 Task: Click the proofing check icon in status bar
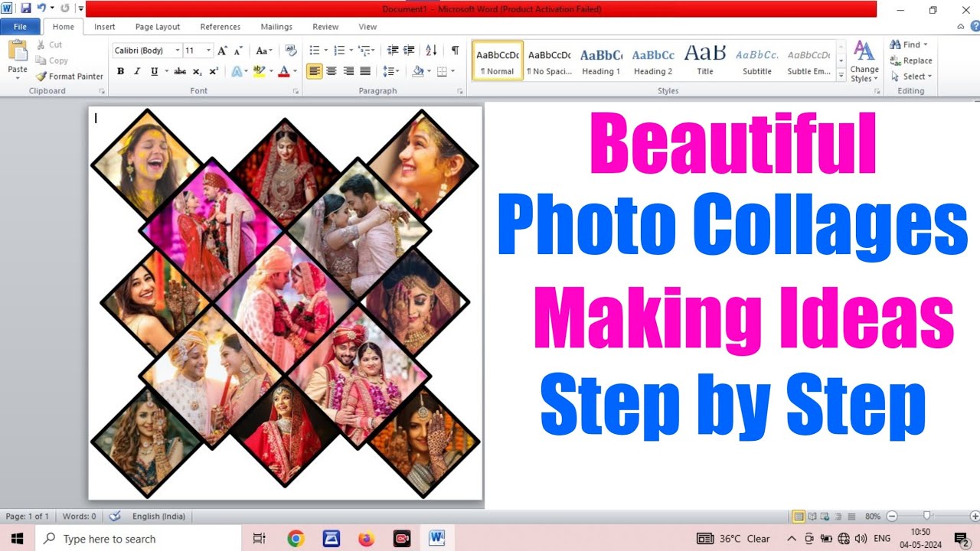tap(115, 517)
